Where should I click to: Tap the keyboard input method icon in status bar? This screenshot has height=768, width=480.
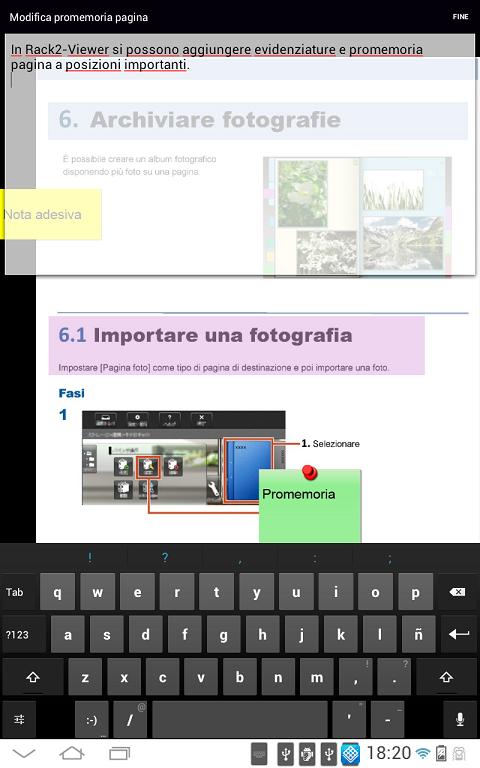tap(260, 754)
